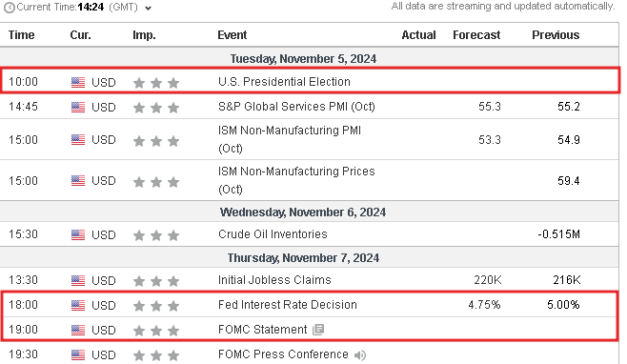Viewport: 627px width, 364px height.
Task: Click US flag on Crude Oil Inventories row
Action: click(x=78, y=234)
